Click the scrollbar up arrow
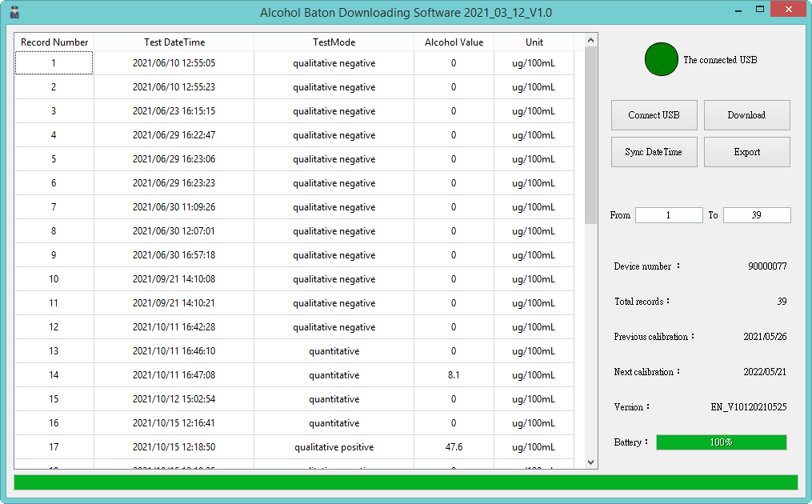This screenshot has height=504, width=812. tap(591, 40)
